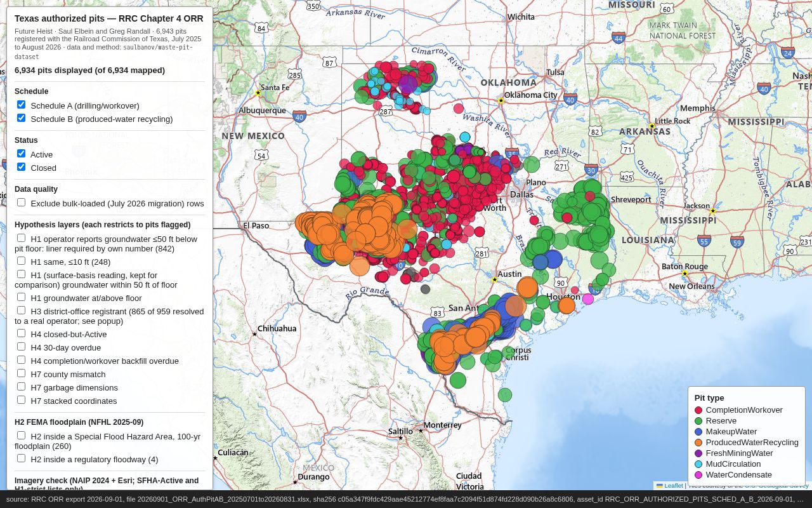Click the cyan pit marker below Washita River label

pos(465,137)
